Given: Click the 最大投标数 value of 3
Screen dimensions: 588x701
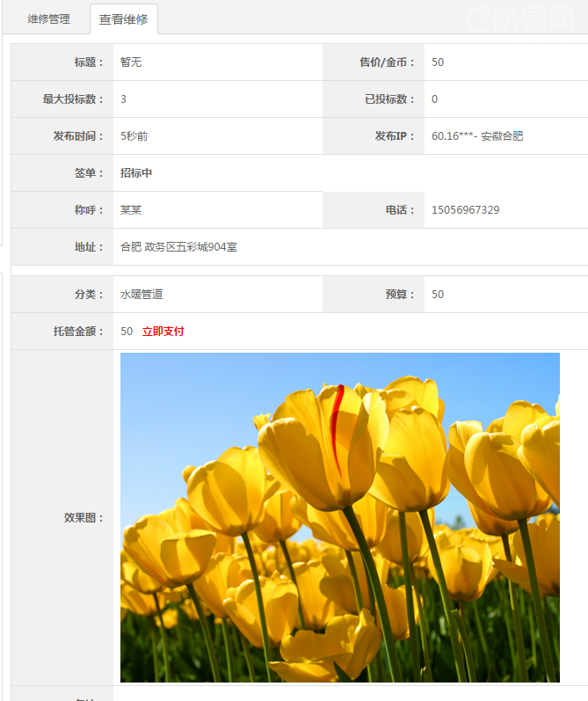Looking at the screenshot, I should coord(124,99).
